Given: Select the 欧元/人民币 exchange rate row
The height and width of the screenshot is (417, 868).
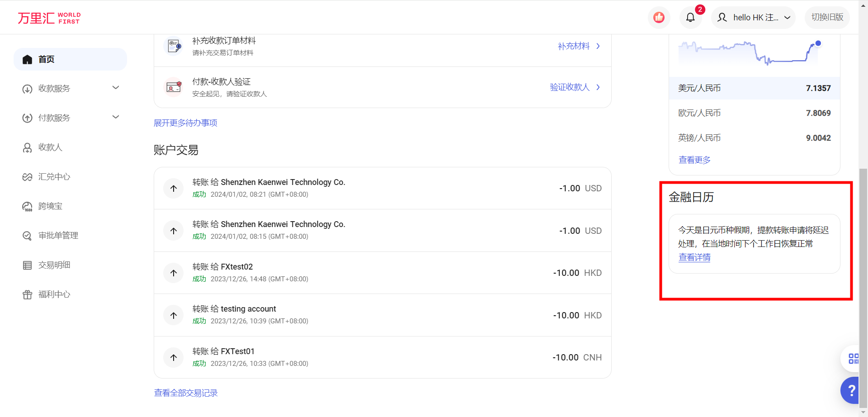Looking at the screenshot, I should click(754, 113).
